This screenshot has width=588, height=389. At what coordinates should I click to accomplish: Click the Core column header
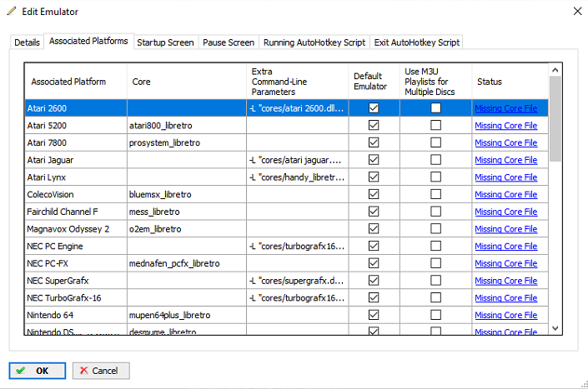187,82
